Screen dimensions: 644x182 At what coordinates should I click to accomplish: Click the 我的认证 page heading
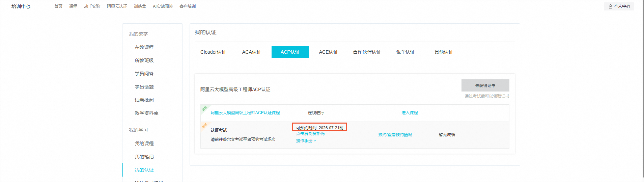pos(205,32)
